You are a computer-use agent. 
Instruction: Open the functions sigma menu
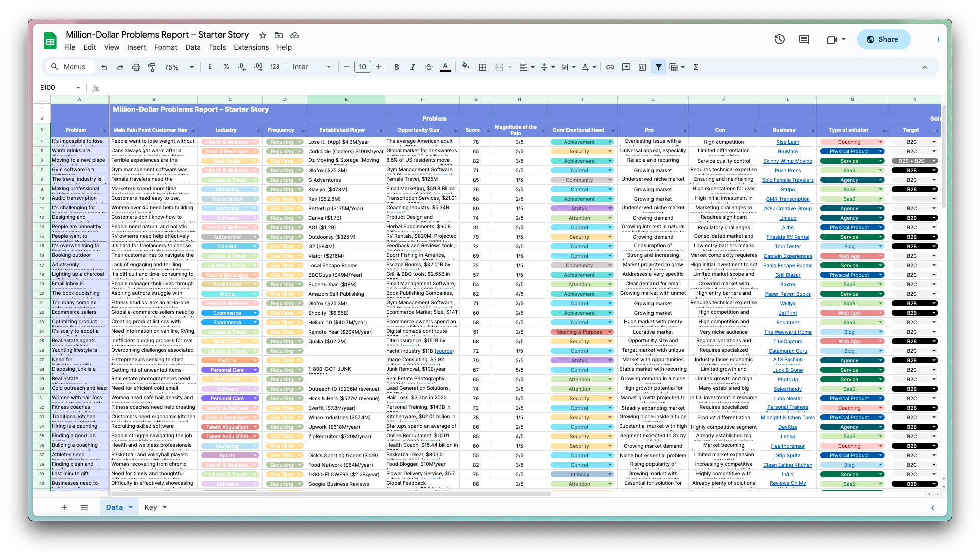(x=696, y=67)
